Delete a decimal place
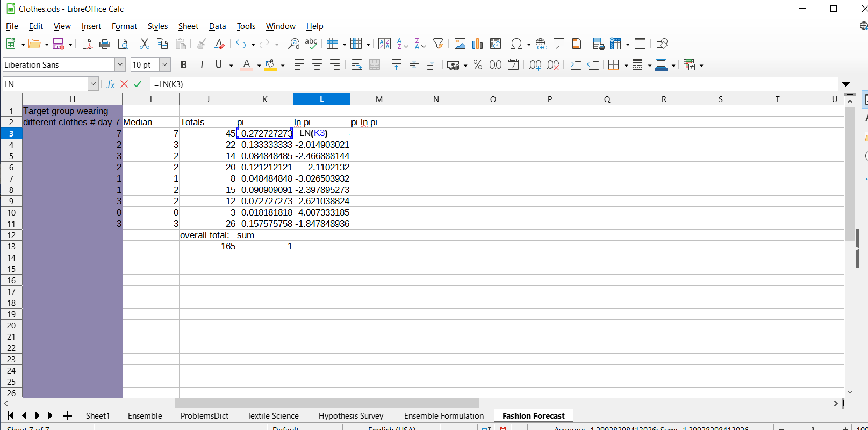 pos(553,65)
